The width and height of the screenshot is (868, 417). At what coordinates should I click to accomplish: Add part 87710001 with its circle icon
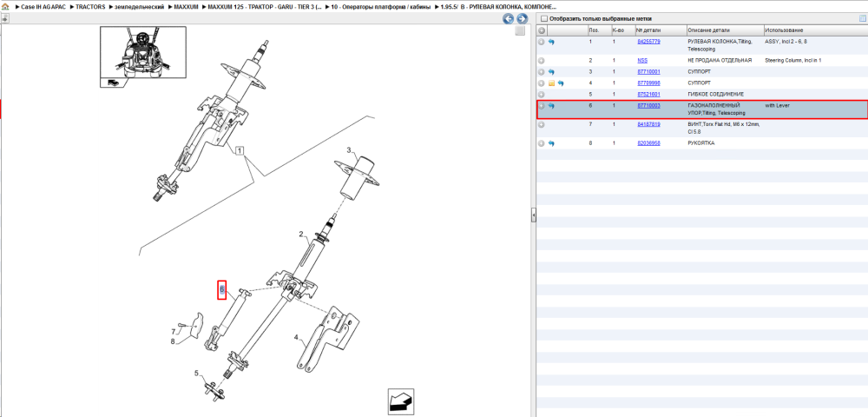click(542, 72)
